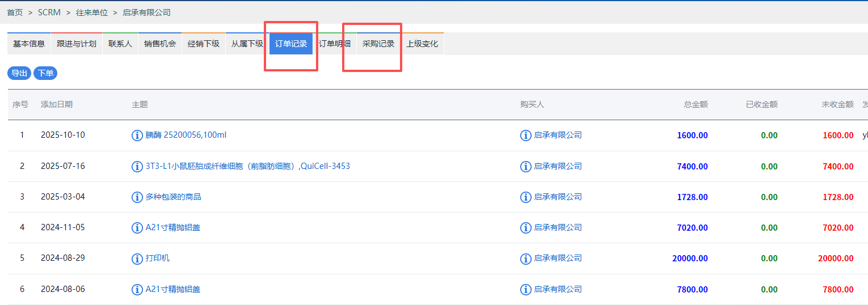This screenshot has height=305, width=868.
Task: Click buyer info icon in row 4
Action: click(525, 228)
